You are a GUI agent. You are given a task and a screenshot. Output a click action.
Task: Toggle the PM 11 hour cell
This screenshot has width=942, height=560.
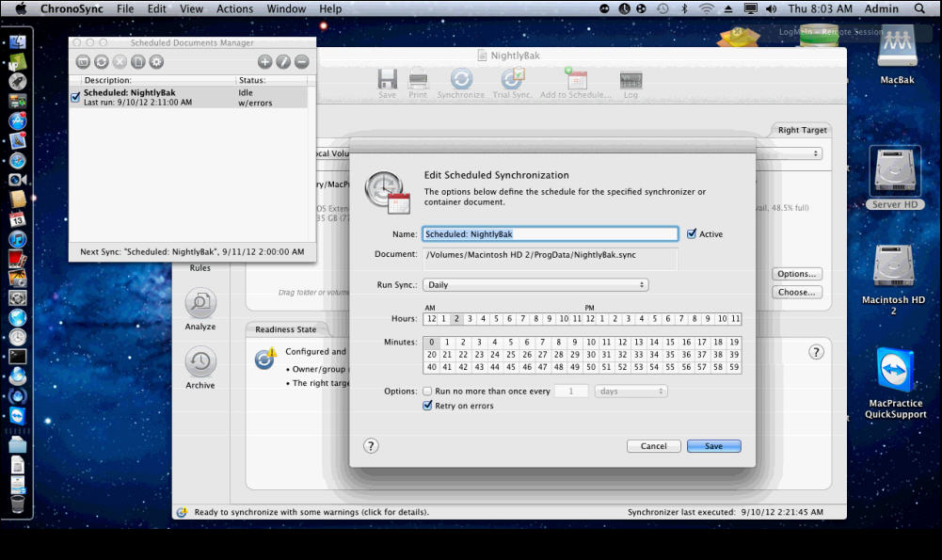(x=735, y=319)
